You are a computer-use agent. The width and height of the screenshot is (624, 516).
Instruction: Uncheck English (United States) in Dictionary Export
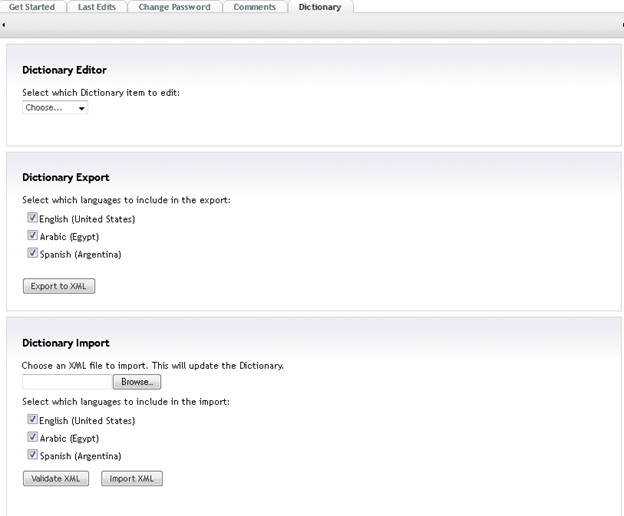33,218
